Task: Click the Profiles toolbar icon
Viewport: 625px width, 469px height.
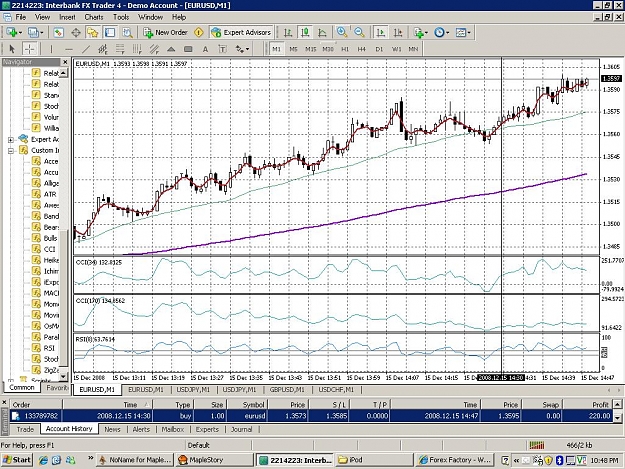Action: click(x=33, y=32)
